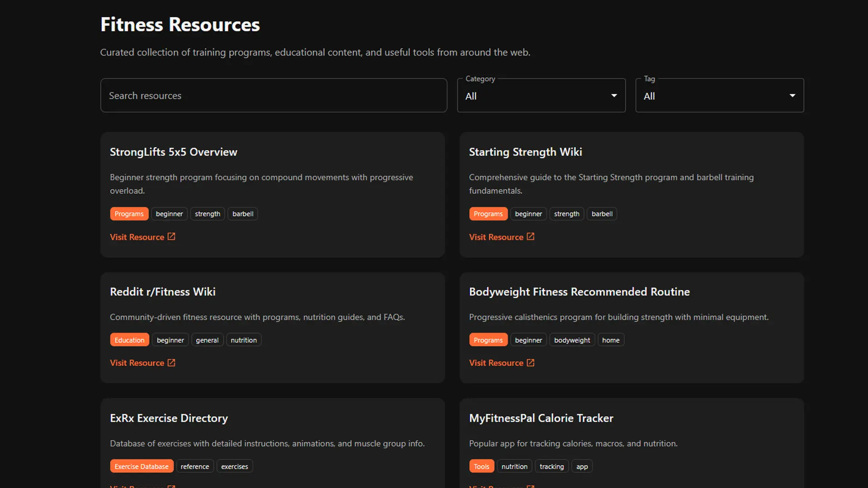Click the external link icon on StrongLifts 5x5
This screenshot has width=868, height=488.
[x=171, y=236]
